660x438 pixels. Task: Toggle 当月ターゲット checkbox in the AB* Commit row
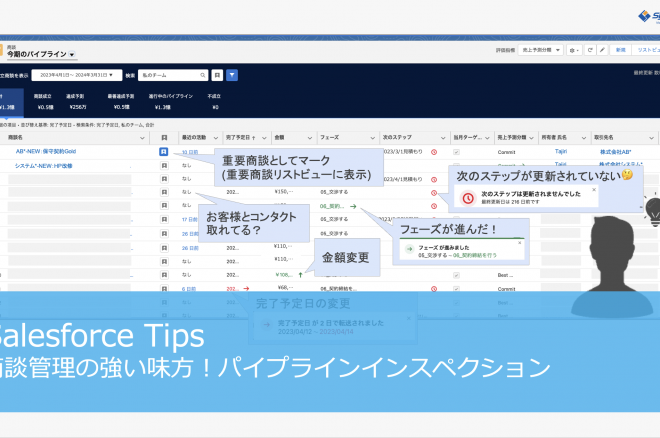pyautogui.click(x=456, y=152)
